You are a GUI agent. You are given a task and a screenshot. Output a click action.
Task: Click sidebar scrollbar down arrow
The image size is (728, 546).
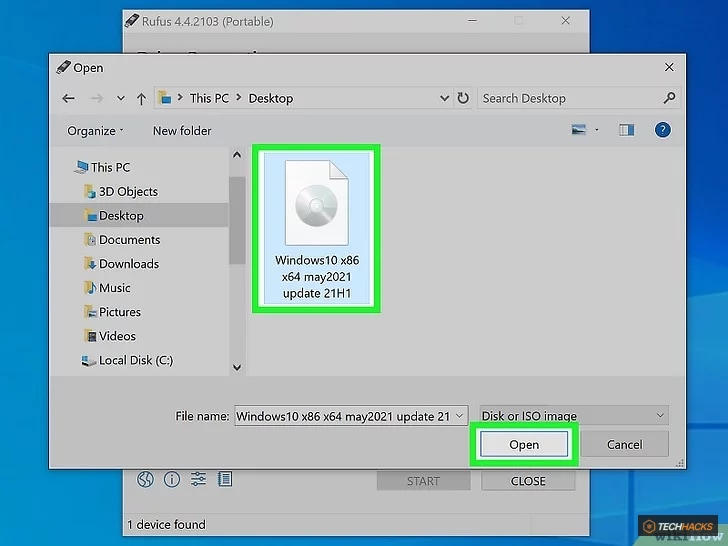click(x=237, y=368)
